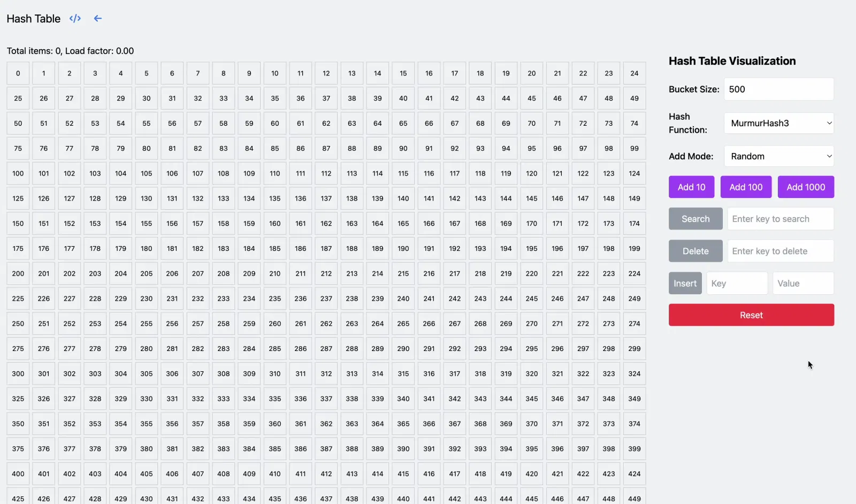Click bucket cell 399
This screenshot has width=856, height=504.
point(635,449)
